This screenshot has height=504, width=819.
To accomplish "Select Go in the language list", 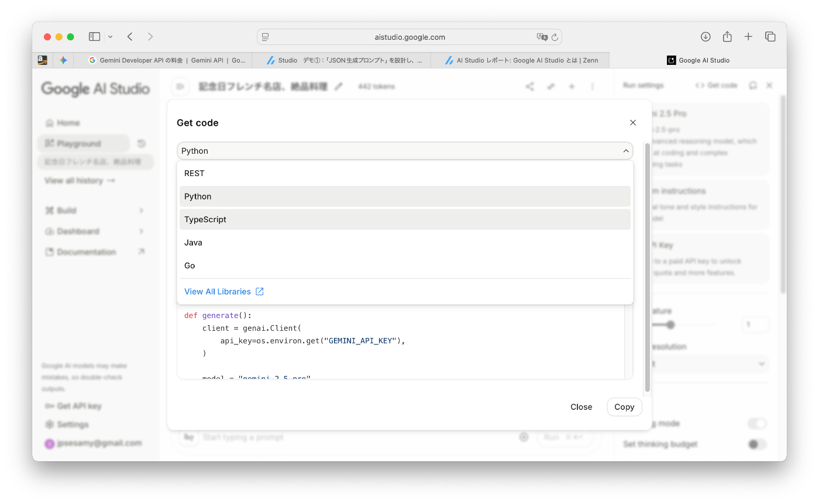I will [x=405, y=265].
